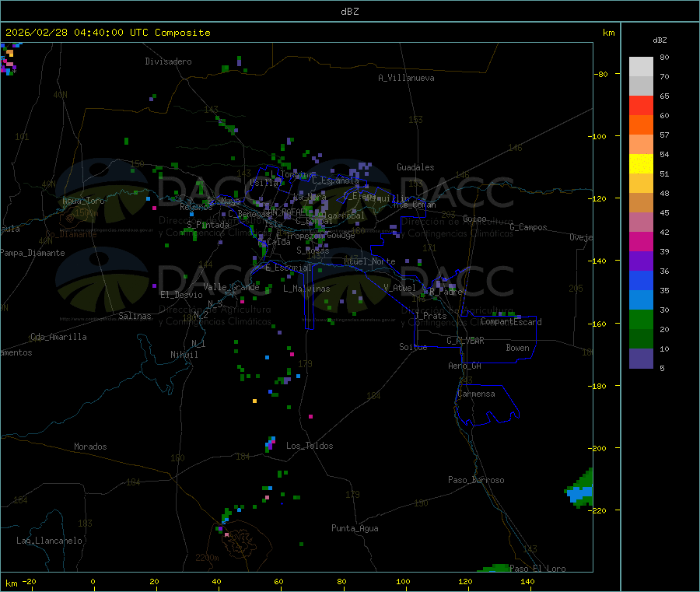Click the Los_Toldos label
The height and width of the screenshot is (592, 700).
310,446
